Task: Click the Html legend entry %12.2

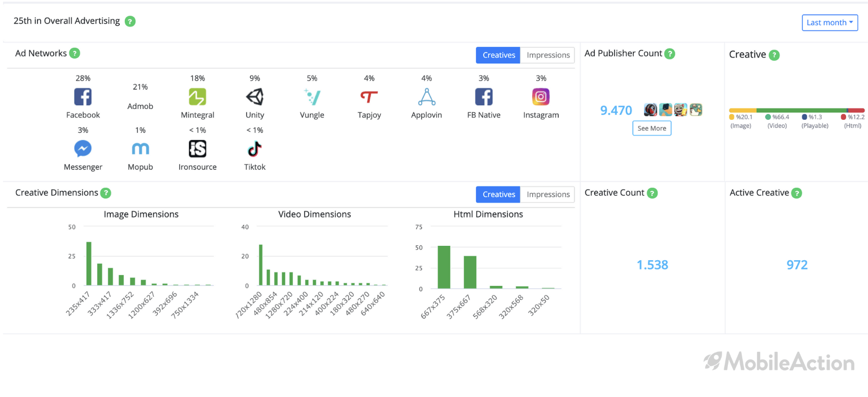Action: coord(853,121)
